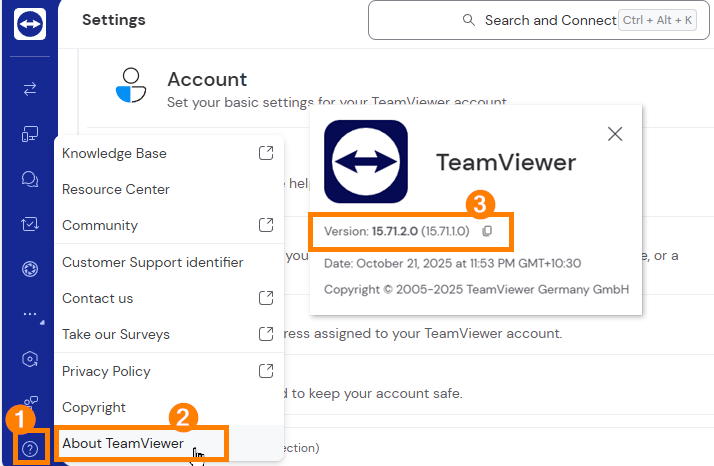Click the Account heading
This screenshot has height=466, width=714.
(207, 79)
